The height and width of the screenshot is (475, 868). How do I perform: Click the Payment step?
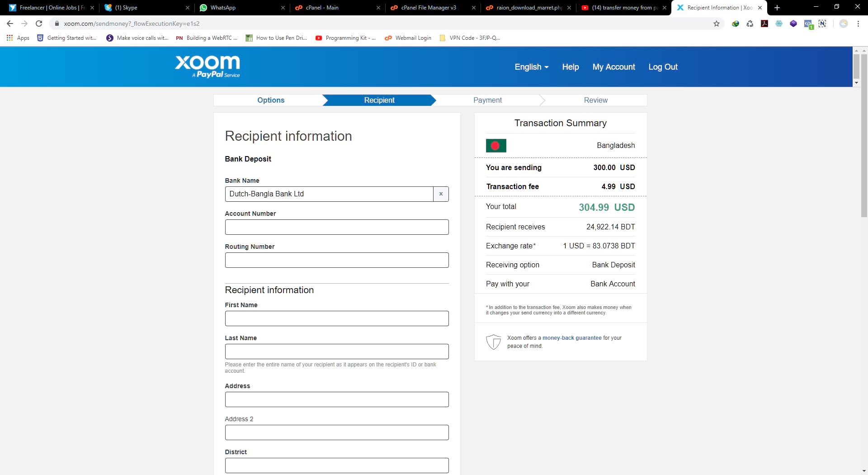(x=487, y=100)
